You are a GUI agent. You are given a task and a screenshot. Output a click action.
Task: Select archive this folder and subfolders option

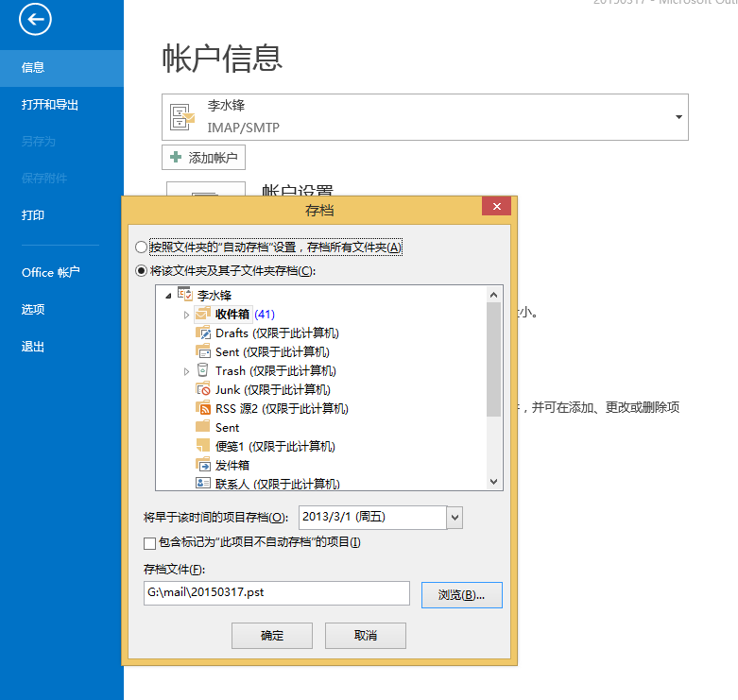142,271
